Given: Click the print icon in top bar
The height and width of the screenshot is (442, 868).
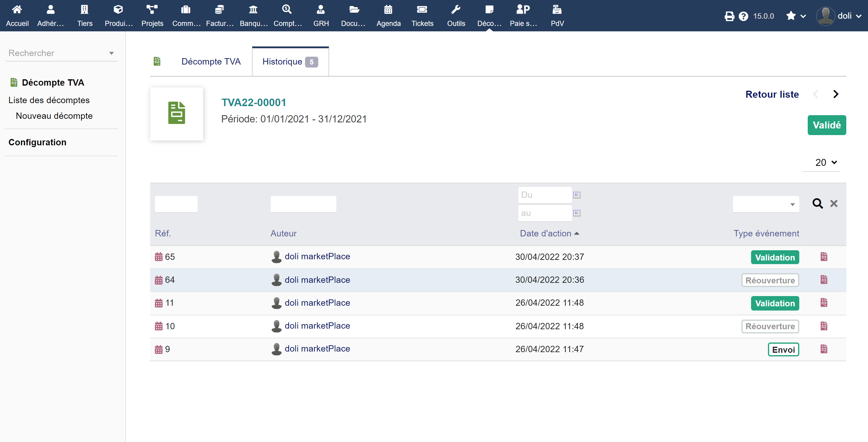Looking at the screenshot, I should [x=729, y=16].
